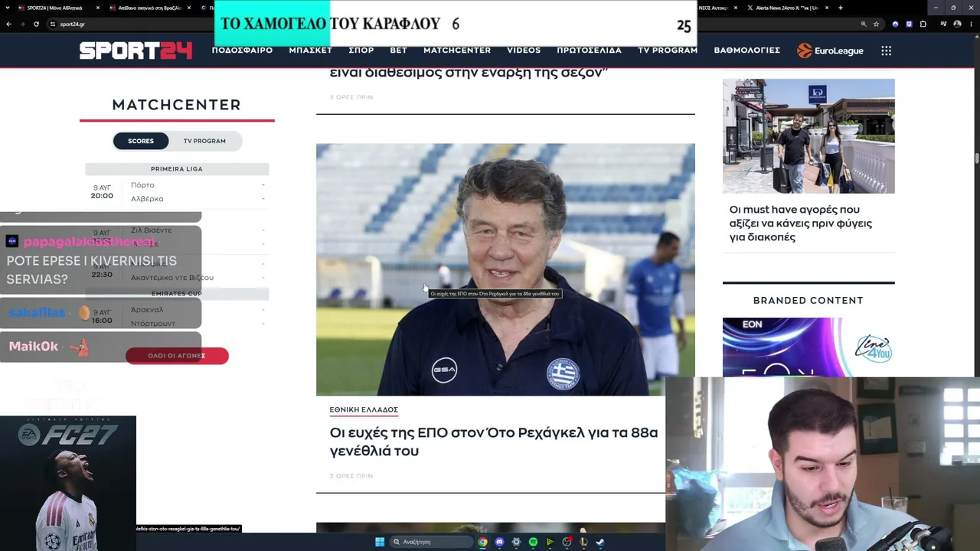Open the Windows Start menu

379,542
